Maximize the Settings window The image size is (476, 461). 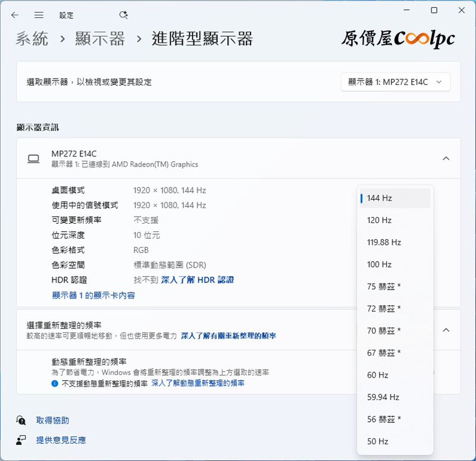[x=434, y=10]
